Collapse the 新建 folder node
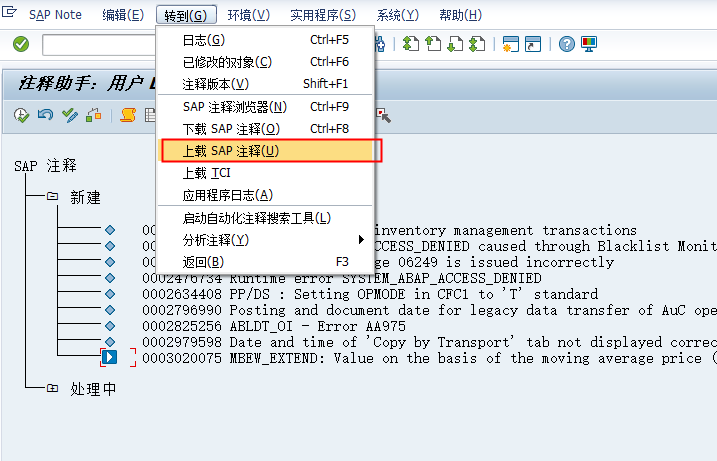Screen dimensions: 717x461 (53, 196)
